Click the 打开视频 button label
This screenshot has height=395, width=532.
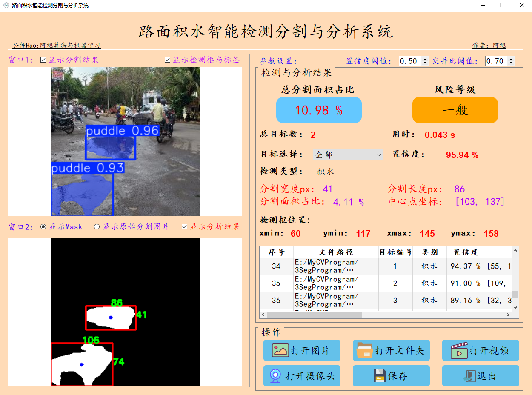tap(489, 351)
